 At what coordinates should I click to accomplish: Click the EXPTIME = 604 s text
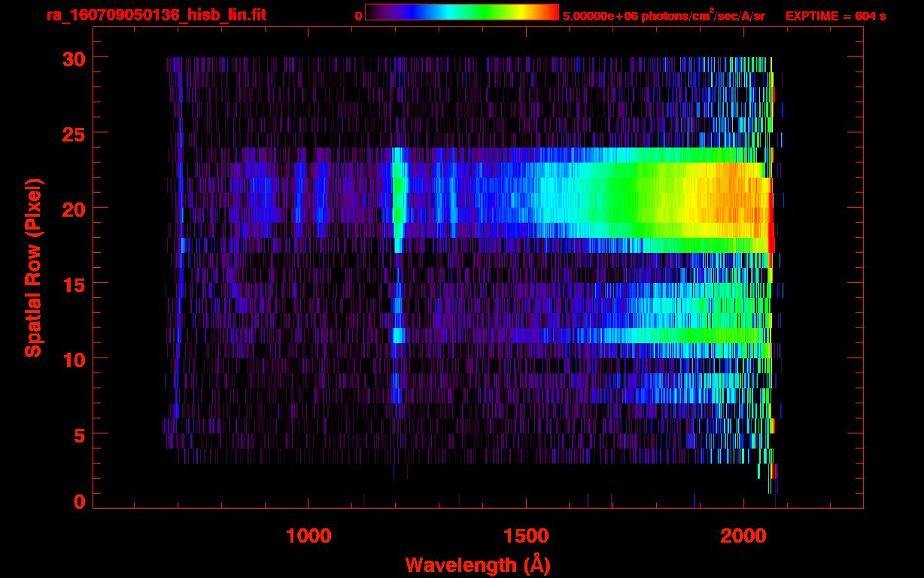click(835, 16)
